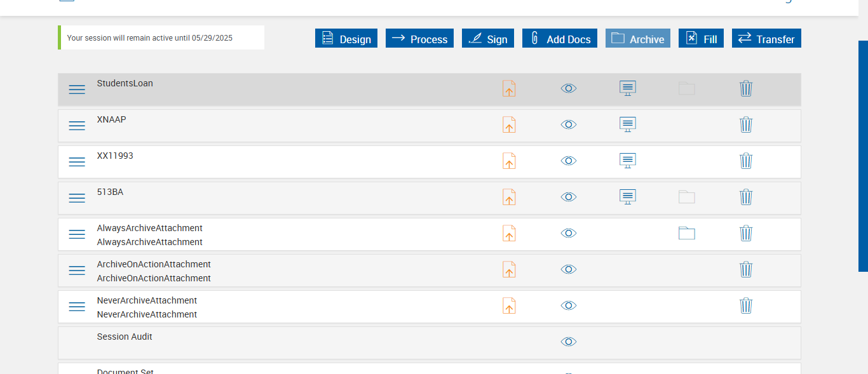The height and width of the screenshot is (374, 868).
Task: Click upload icon for StudentsLoan row
Action: click(509, 88)
